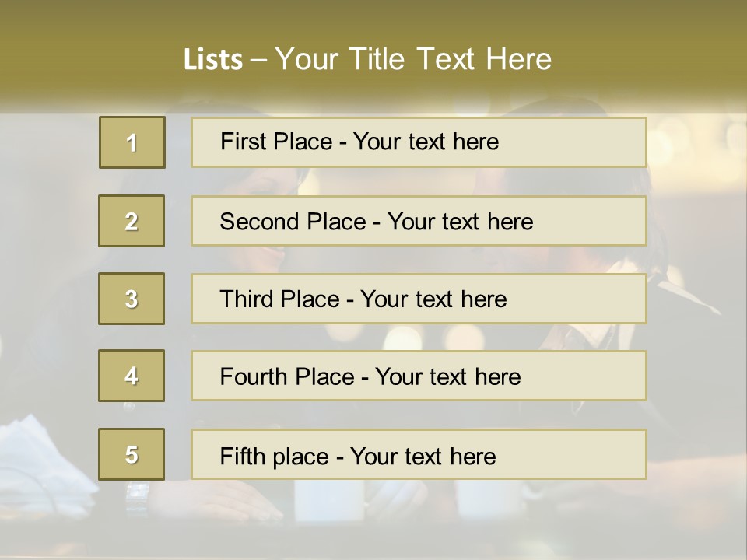Click 'Your text here' after First Place
The height and width of the screenshot is (560, 747).
pyautogui.click(x=426, y=142)
